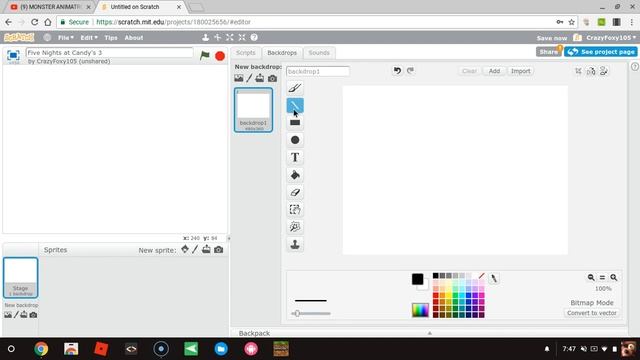The height and width of the screenshot is (360, 640).
Task: Switch to the Scripts tab
Action: (245, 53)
